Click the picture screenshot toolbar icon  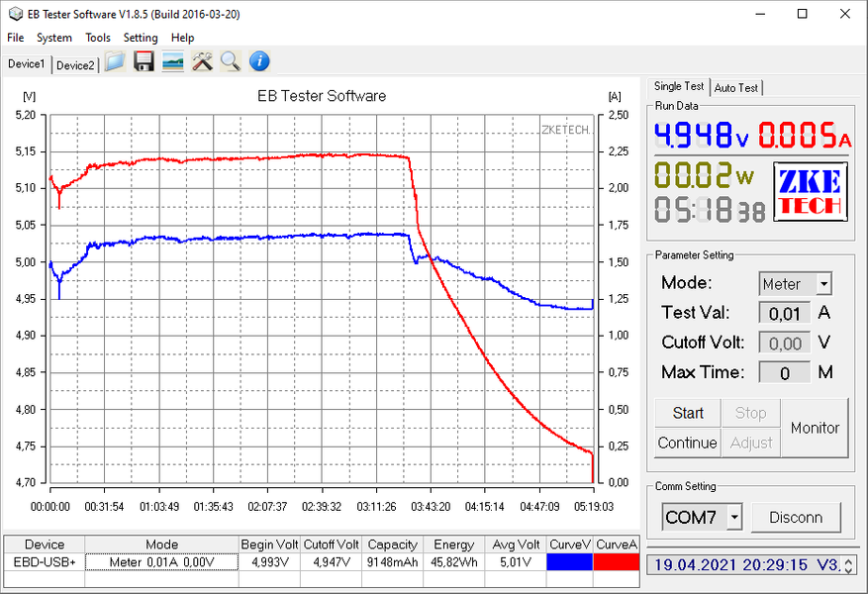[x=172, y=62]
